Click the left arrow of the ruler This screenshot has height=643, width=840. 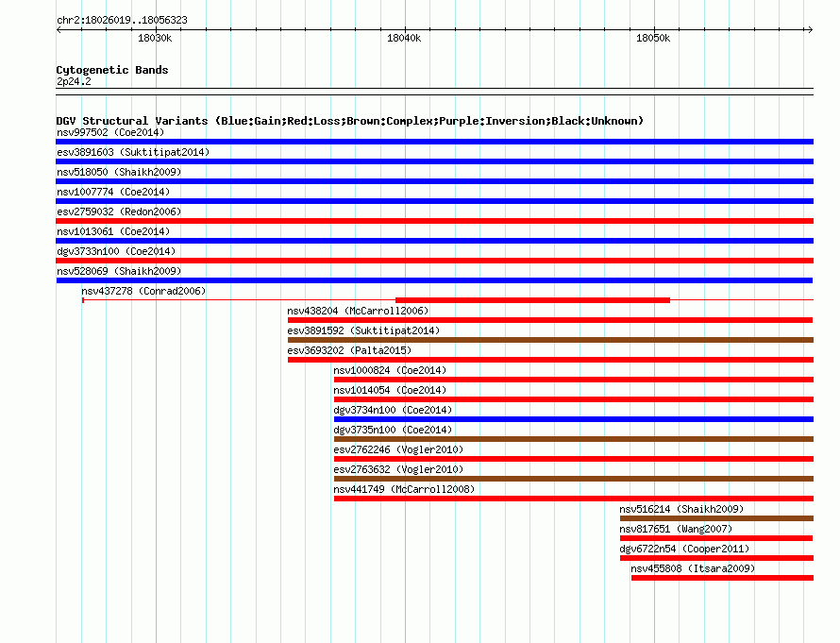[x=59, y=30]
